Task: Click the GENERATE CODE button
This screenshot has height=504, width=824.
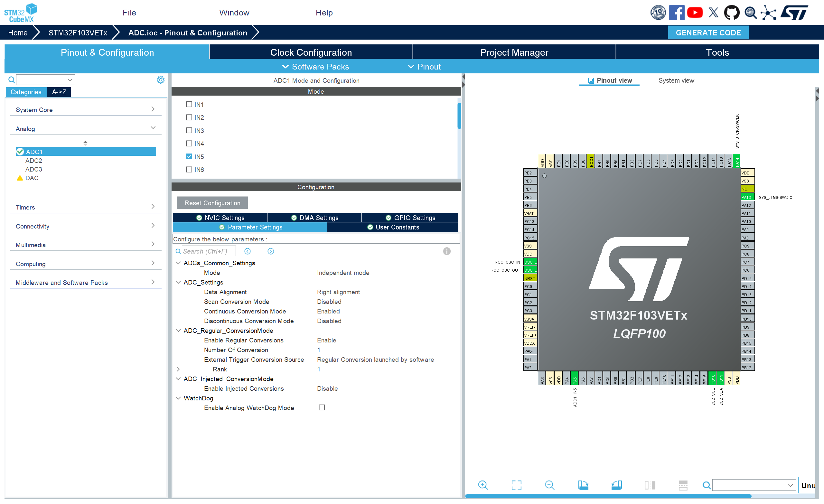Action: [708, 33]
